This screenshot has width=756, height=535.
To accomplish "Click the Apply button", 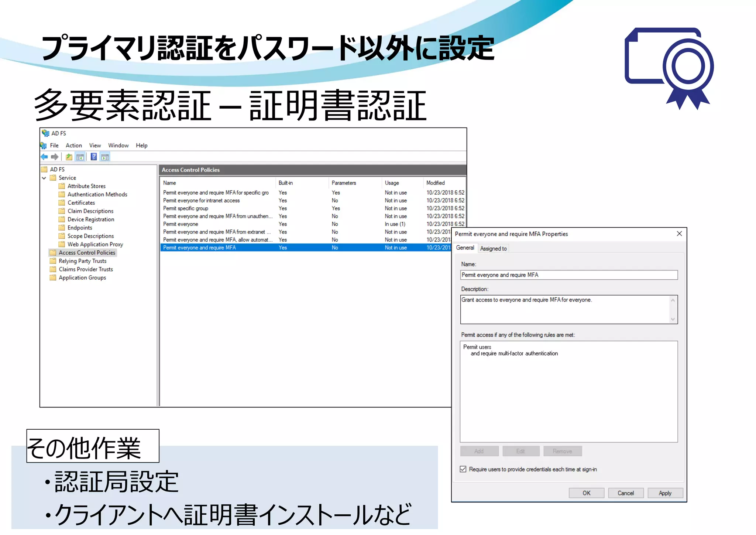I will [x=665, y=493].
